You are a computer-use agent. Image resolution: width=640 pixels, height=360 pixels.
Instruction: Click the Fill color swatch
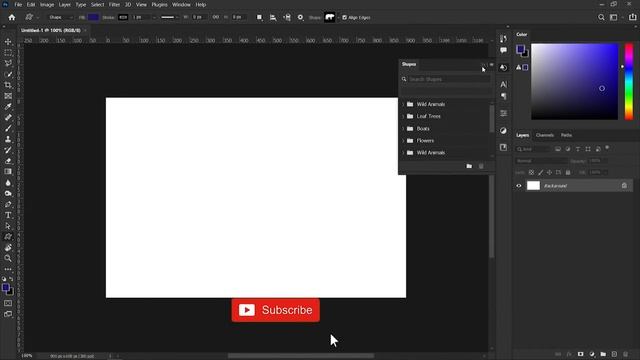(93, 18)
